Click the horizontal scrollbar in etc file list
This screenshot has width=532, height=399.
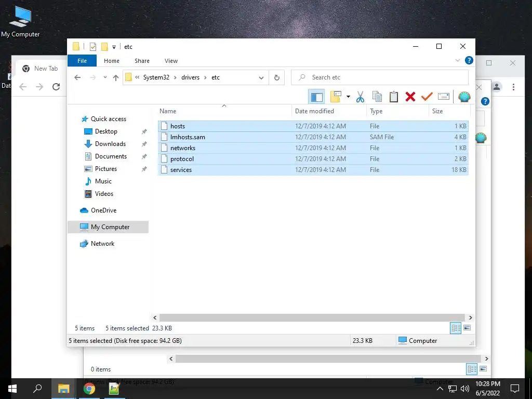[312, 317]
